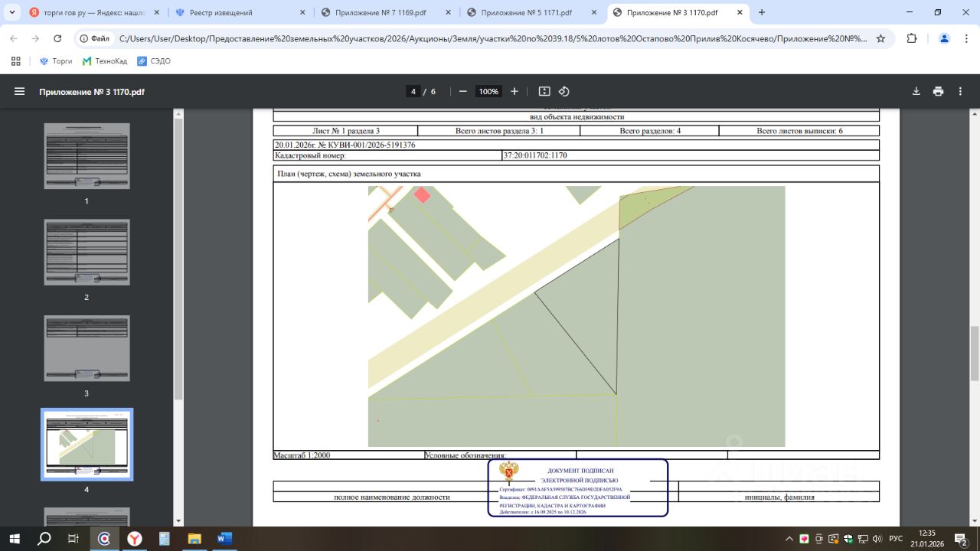Print the PDF document
Screen dimensions: 980x551
[939, 91]
